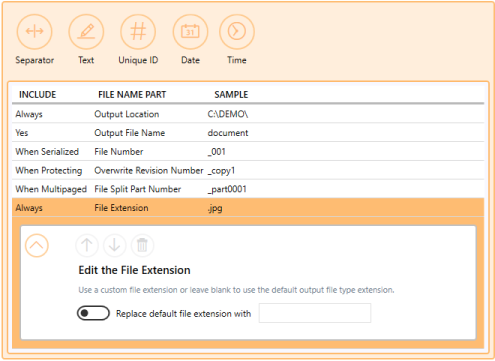
Task: Collapse the File Extension editor with chevron
Action: click(37, 246)
